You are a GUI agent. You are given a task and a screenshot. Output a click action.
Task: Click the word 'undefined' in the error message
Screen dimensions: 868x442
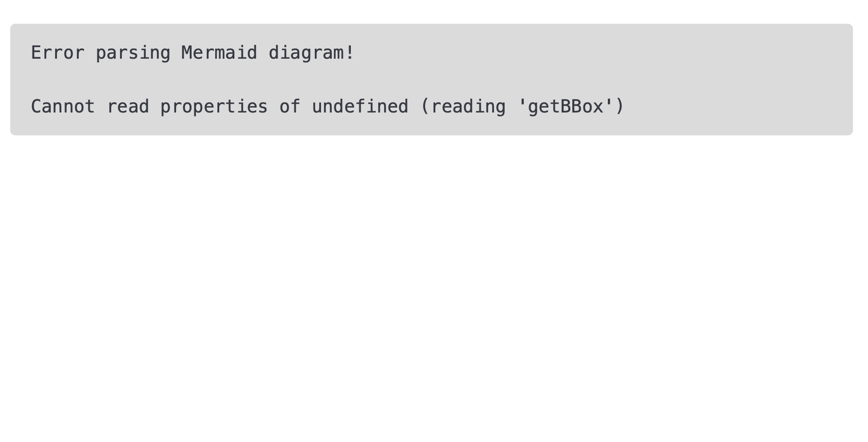coord(360,107)
